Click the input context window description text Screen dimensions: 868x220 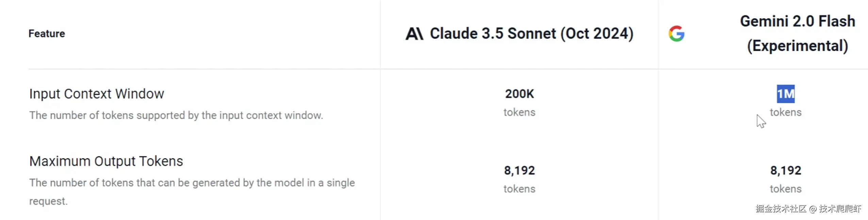click(176, 115)
